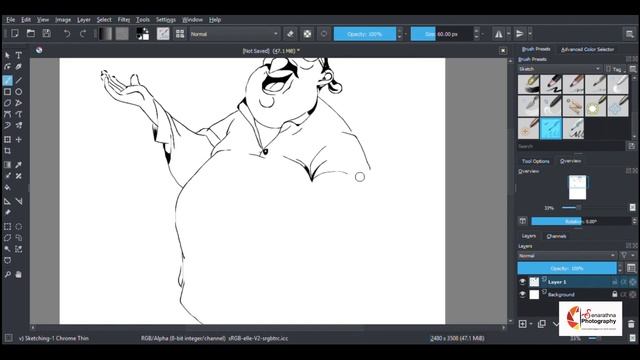
Task: Create a new document
Action: click(15, 33)
